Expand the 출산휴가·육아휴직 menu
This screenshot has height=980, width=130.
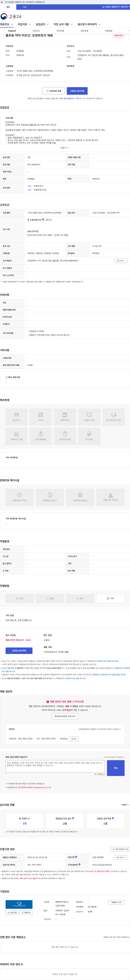(x=89, y=24)
